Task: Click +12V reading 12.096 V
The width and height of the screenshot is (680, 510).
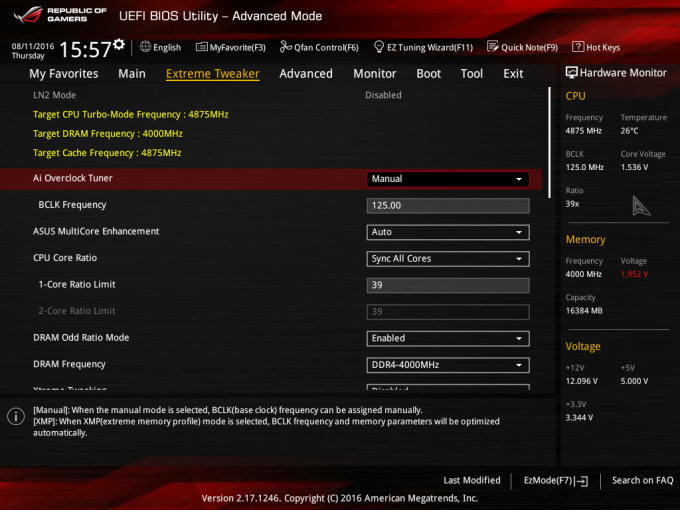Action: coord(582,381)
